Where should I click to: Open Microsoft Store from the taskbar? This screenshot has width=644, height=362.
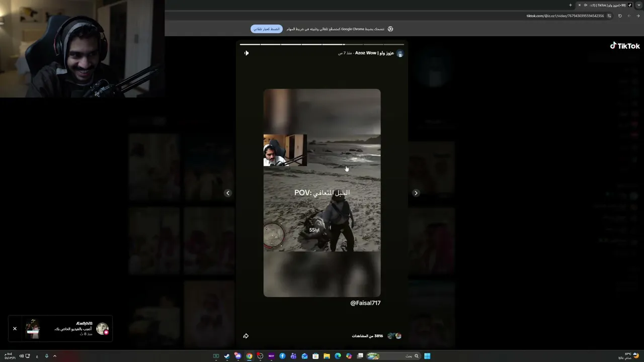pyautogui.click(x=315, y=356)
